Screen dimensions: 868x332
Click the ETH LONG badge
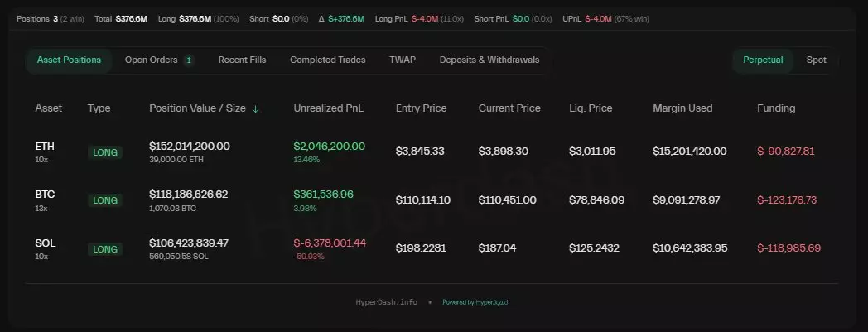(x=106, y=152)
